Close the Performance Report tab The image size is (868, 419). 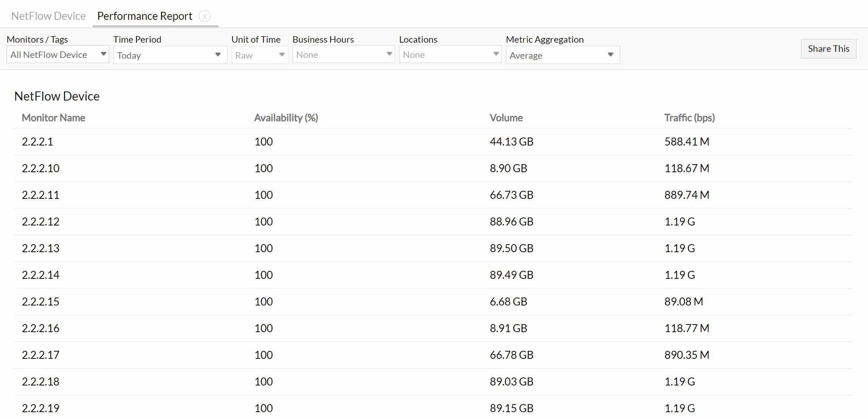[x=205, y=16]
